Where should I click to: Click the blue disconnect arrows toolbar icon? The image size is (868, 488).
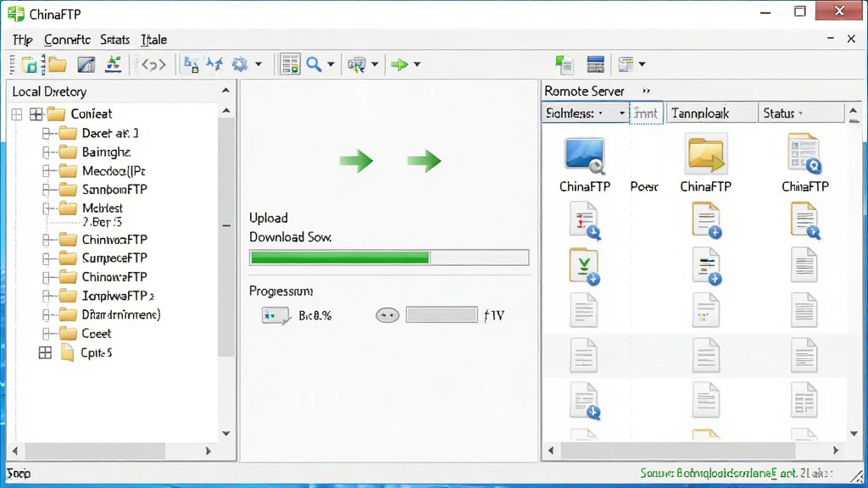214,64
